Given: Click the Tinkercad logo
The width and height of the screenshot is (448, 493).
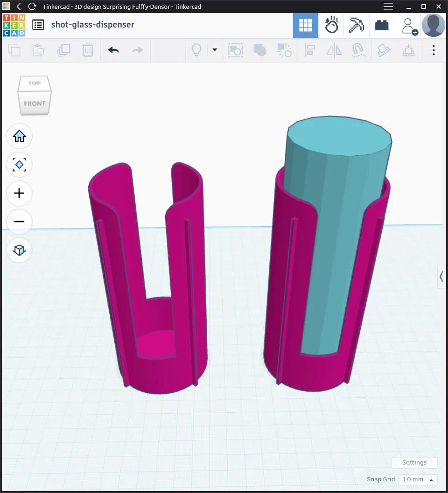Looking at the screenshot, I should click(14, 25).
